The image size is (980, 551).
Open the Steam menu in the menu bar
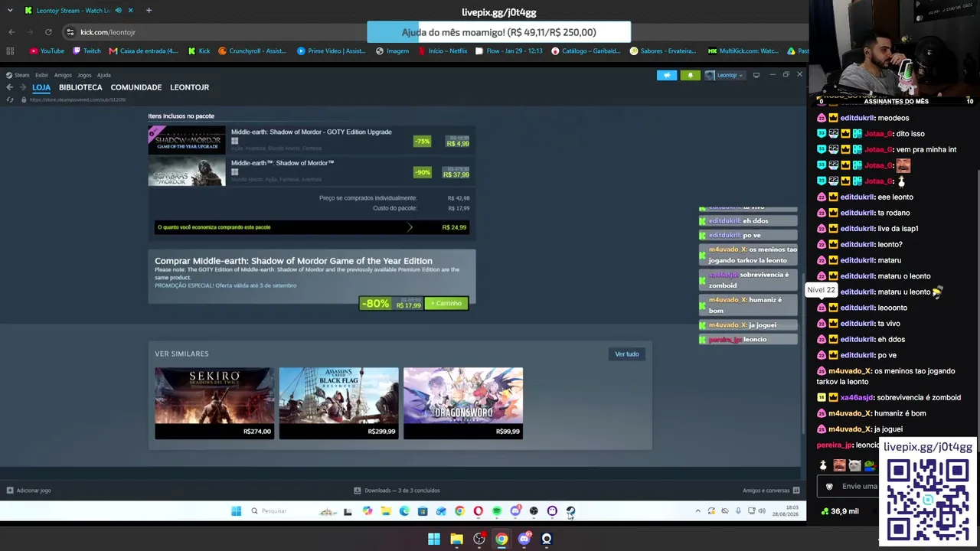coord(21,75)
